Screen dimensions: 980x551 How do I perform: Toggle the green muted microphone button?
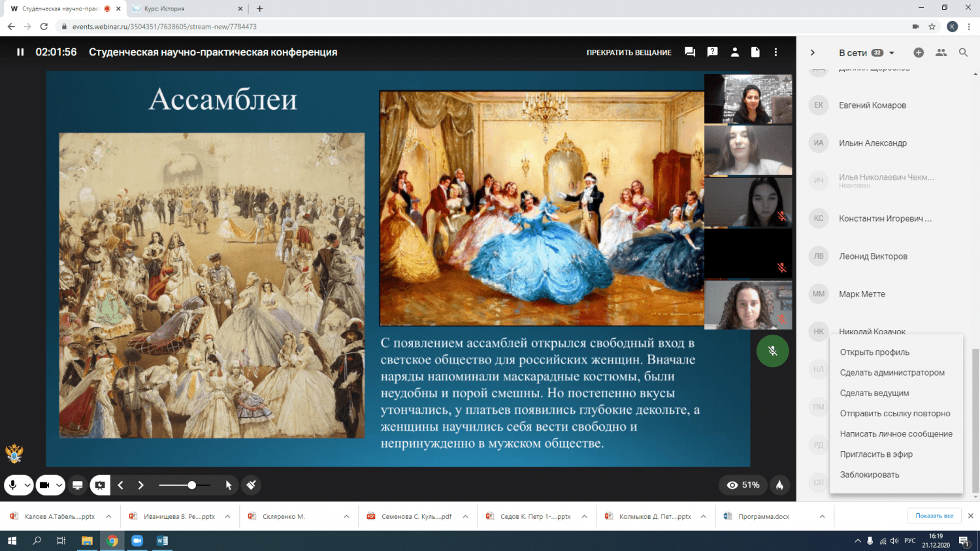tap(772, 351)
